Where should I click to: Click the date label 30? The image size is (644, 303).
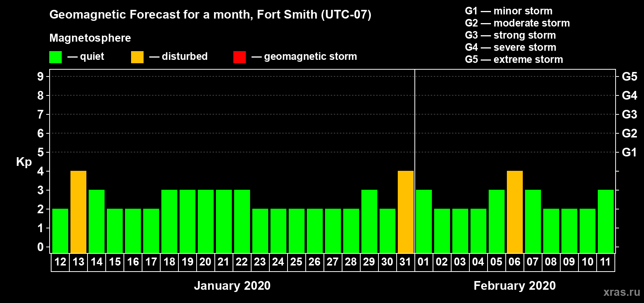pos(388,262)
